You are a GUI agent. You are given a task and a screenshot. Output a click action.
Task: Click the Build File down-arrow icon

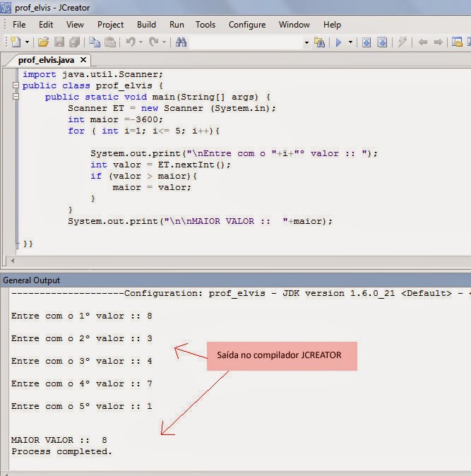pyautogui.click(x=366, y=42)
